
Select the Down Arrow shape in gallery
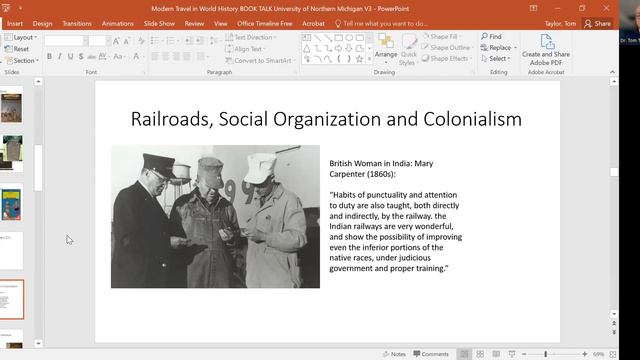coord(349,49)
